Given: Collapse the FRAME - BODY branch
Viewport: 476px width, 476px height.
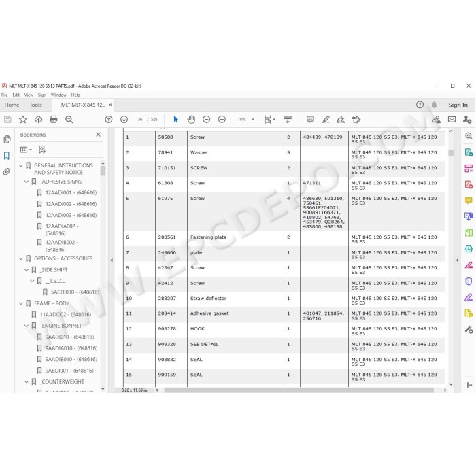Looking at the screenshot, I should tap(21, 303).
